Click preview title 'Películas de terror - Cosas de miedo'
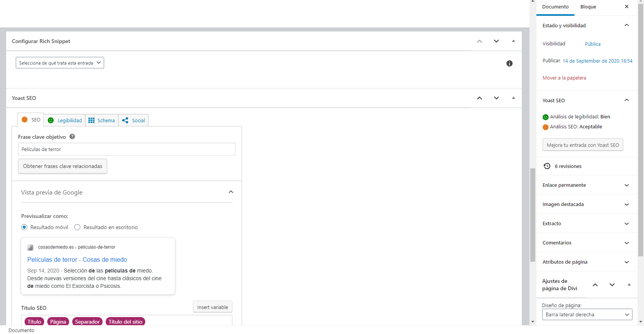The width and height of the screenshot is (644, 334). coord(77,260)
